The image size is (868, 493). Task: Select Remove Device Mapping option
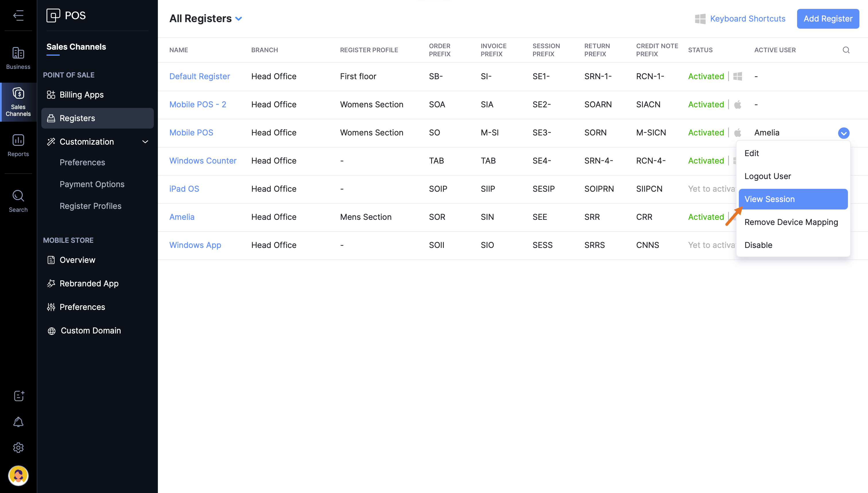[x=791, y=222]
